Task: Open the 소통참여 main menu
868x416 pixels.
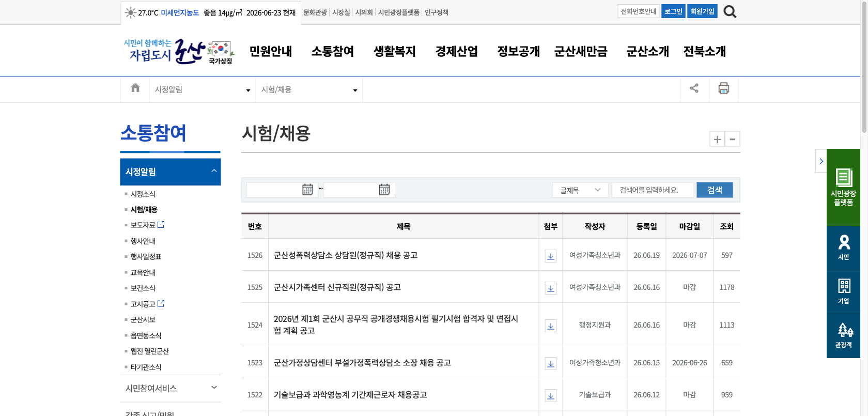Action: tap(333, 51)
